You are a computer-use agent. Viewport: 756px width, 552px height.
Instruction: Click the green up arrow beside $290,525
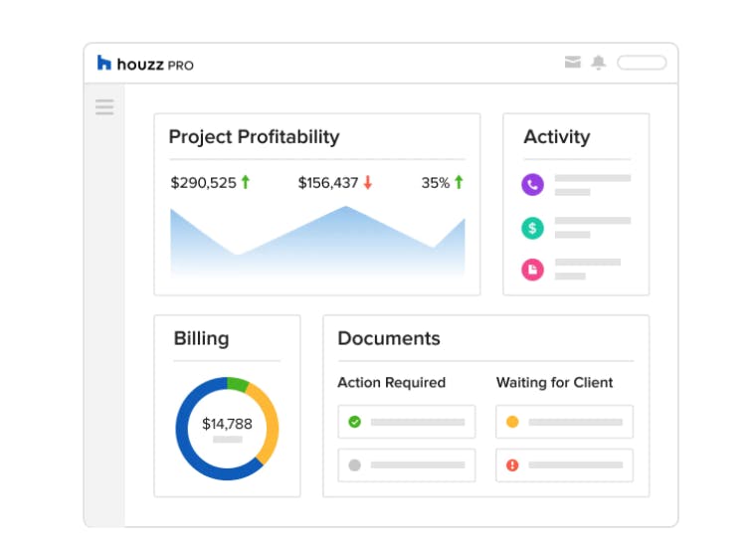tap(246, 183)
